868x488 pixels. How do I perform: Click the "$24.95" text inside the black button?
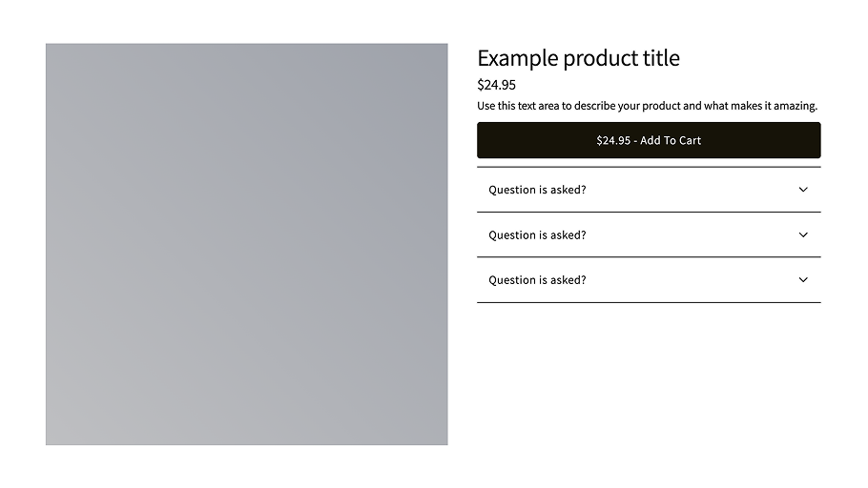click(x=613, y=140)
